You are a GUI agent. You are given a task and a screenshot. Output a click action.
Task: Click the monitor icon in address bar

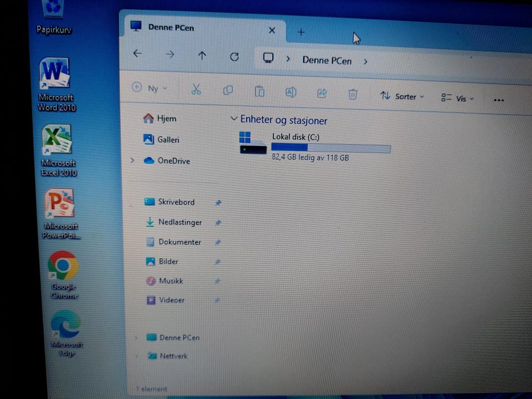[268, 58]
